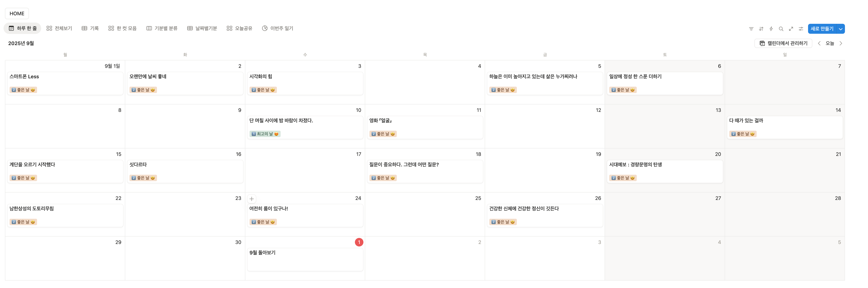This screenshot has height=288, width=868.
Task: Go to next month arrow
Action: (x=841, y=43)
